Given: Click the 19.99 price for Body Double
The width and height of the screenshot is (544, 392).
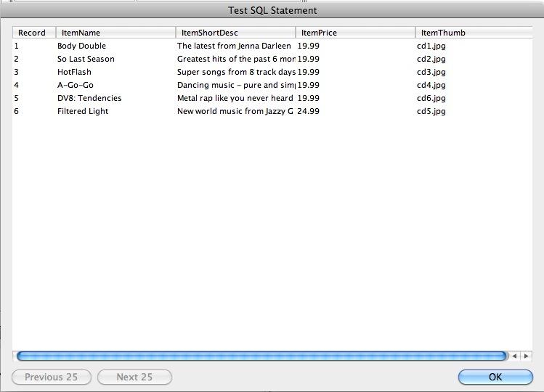Looking at the screenshot, I should pos(308,46).
